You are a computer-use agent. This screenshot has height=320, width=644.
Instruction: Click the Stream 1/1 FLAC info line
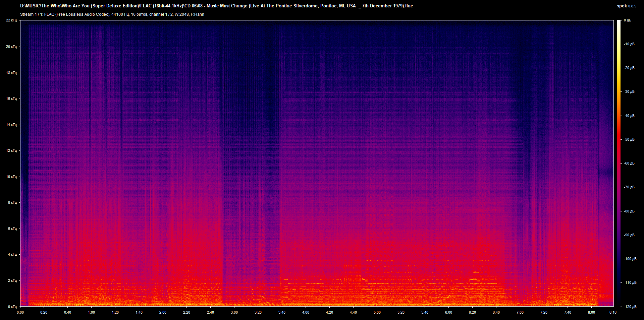(x=111, y=14)
